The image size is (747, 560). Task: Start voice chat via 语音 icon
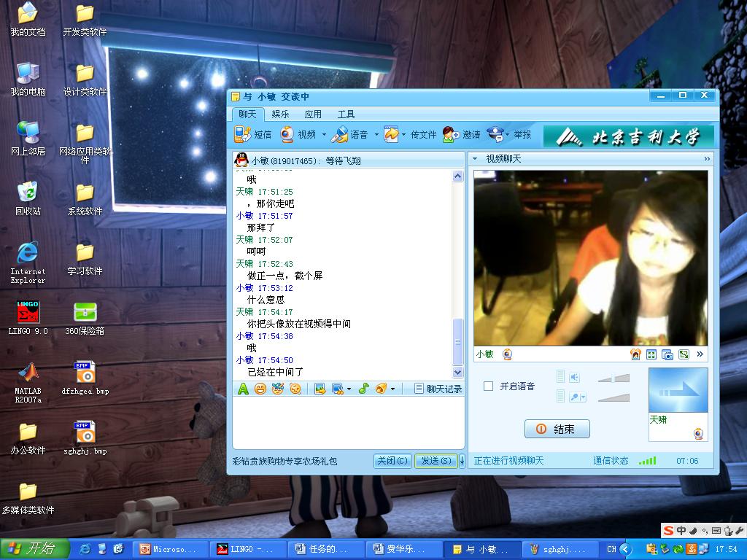click(340, 135)
